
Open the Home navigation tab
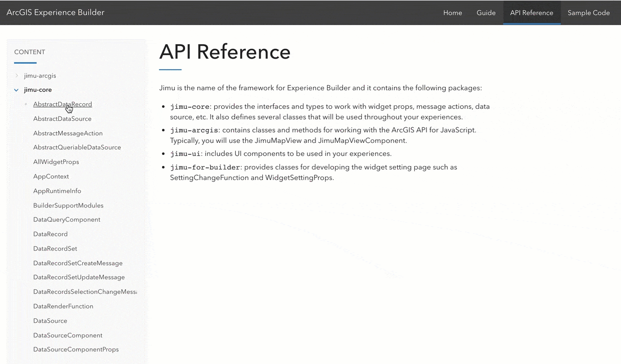452,13
